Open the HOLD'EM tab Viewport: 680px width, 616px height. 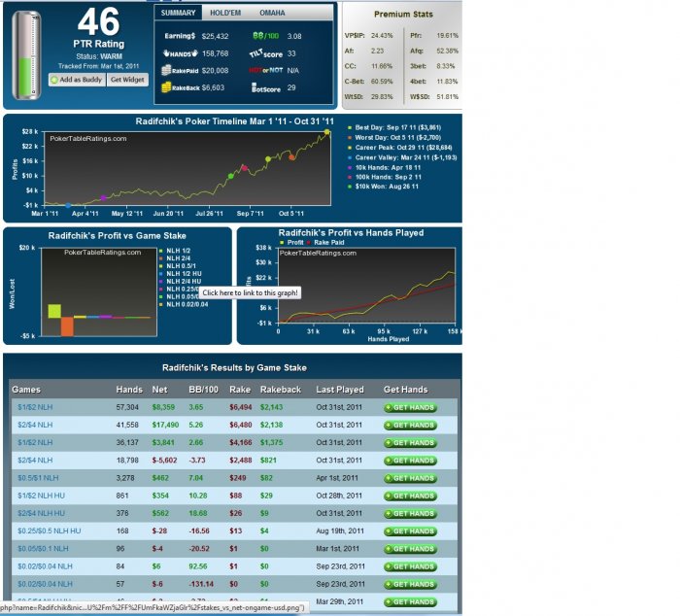(x=225, y=13)
